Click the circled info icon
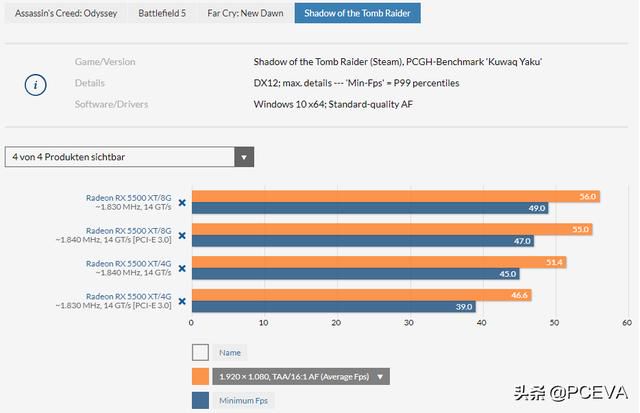 (x=36, y=85)
